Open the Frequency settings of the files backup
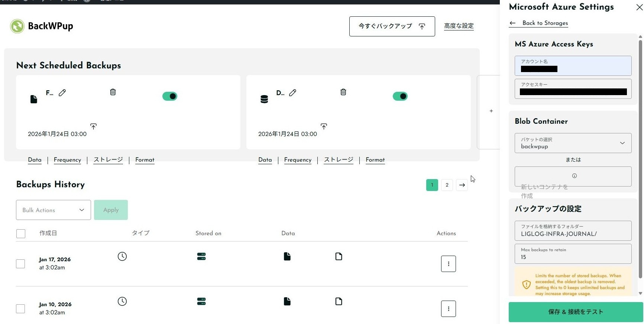 click(67, 160)
